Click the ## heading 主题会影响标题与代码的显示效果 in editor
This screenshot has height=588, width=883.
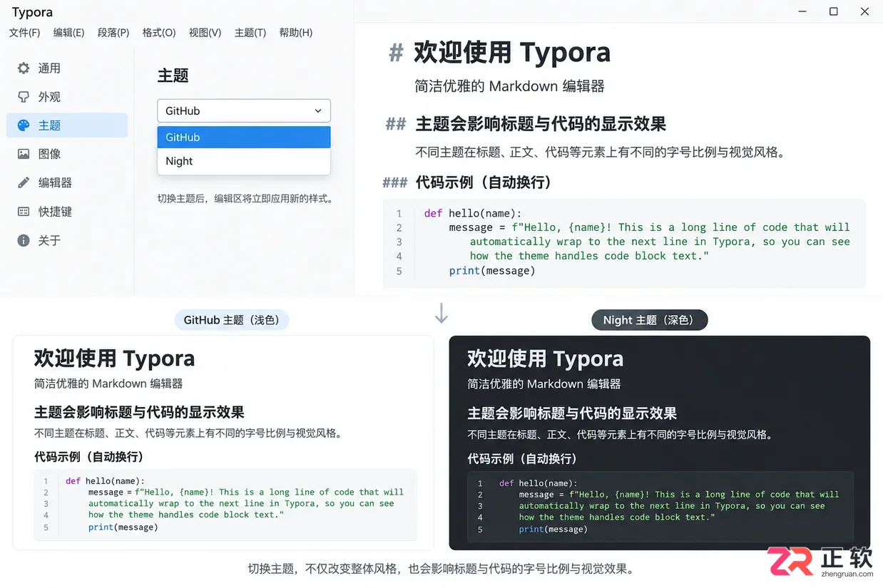point(541,124)
